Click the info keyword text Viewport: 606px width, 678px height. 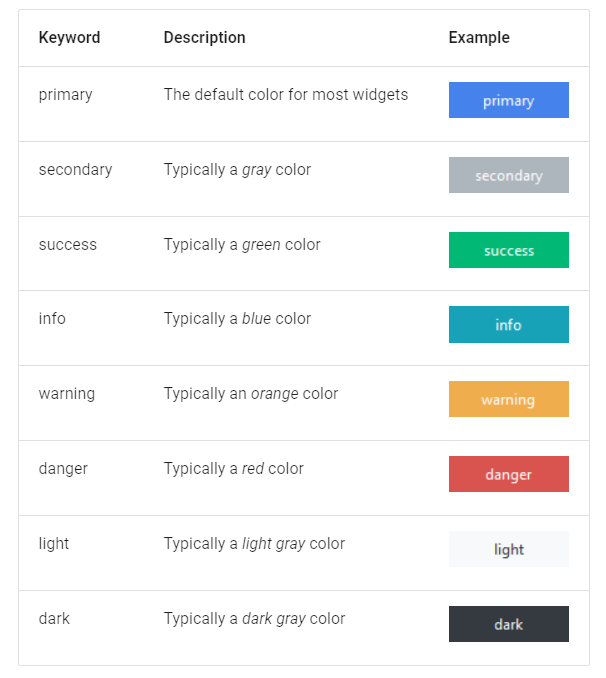pos(52,319)
